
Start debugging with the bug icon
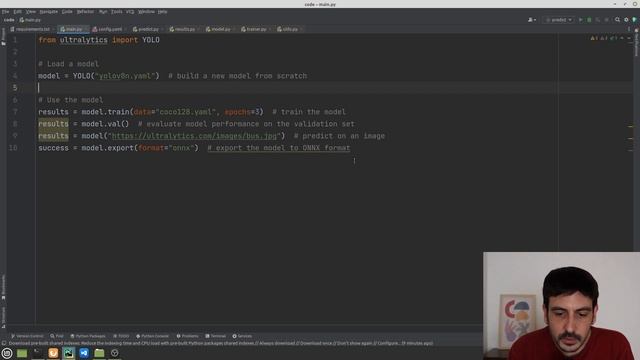589,20
